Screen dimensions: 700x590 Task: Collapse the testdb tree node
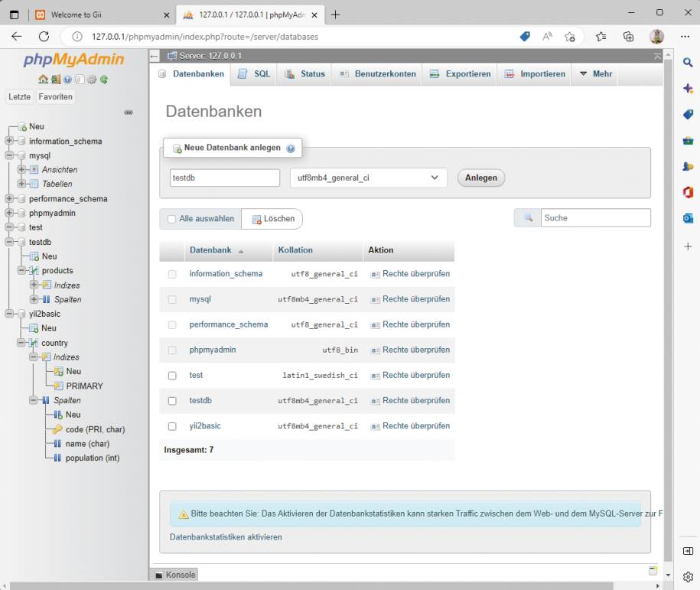click(x=9, y=242)
